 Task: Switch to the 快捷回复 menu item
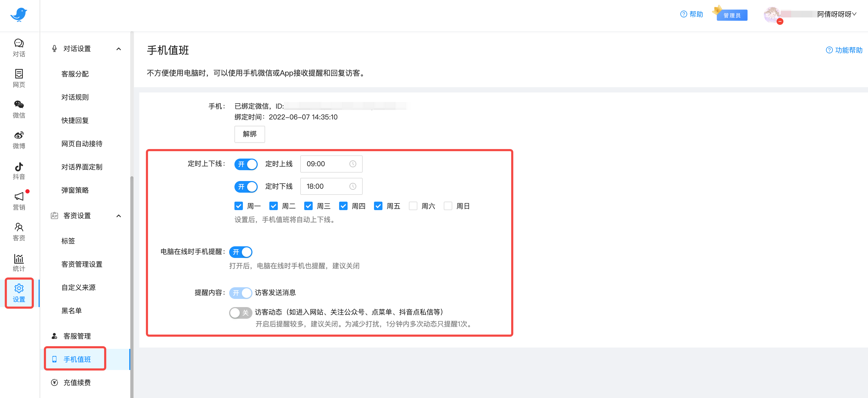point(75,120)
